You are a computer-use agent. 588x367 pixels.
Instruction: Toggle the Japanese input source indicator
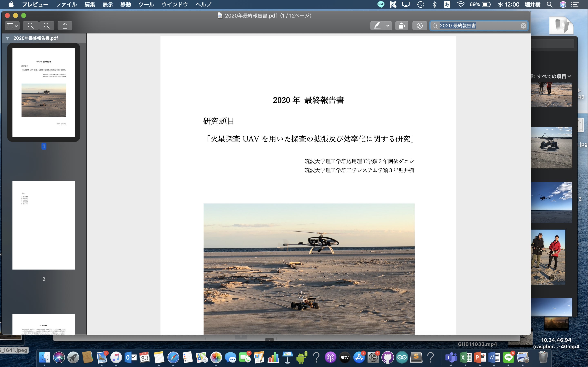point(447,4)
